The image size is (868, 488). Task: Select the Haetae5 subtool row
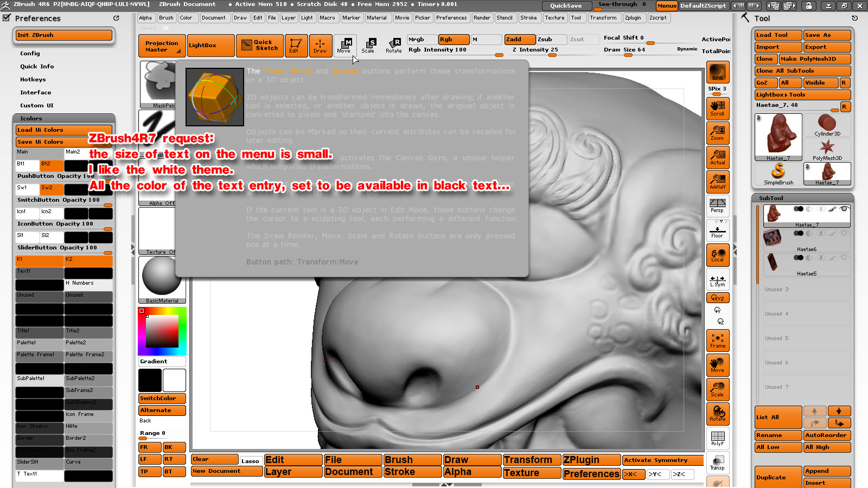click(x=807, y=265)
